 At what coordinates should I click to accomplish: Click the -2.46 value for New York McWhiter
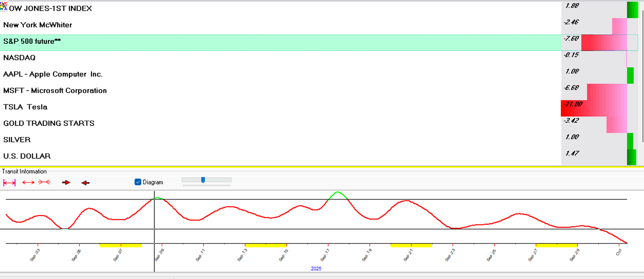coord(571,22)
